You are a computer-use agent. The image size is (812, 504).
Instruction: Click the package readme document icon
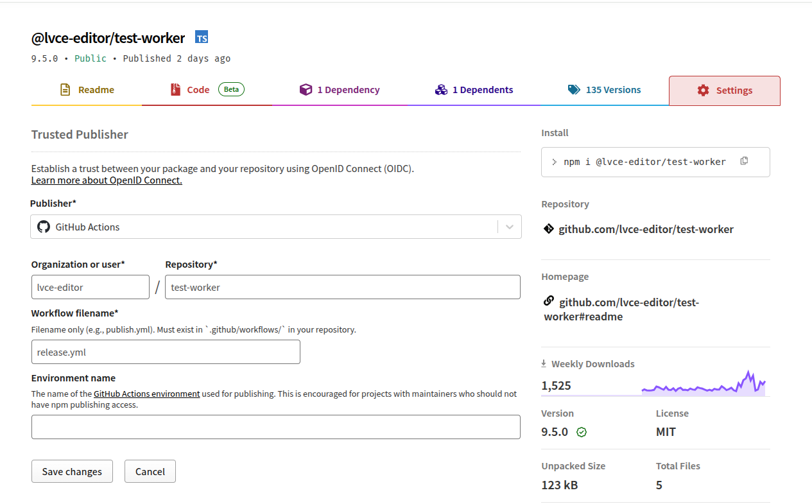pyautogui.click(x=65, y=89)
